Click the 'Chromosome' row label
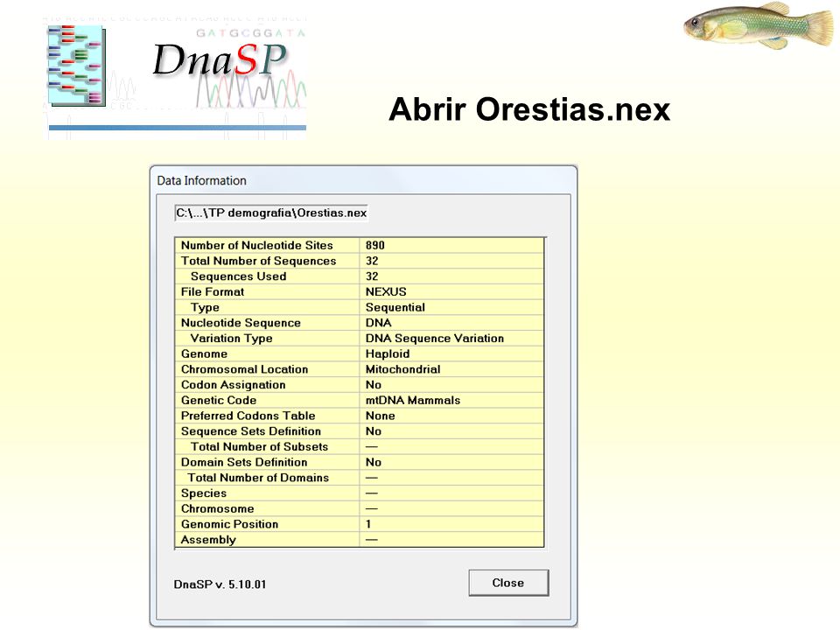Viewport: 840px width, 630px height. click(x=217, y=509)
